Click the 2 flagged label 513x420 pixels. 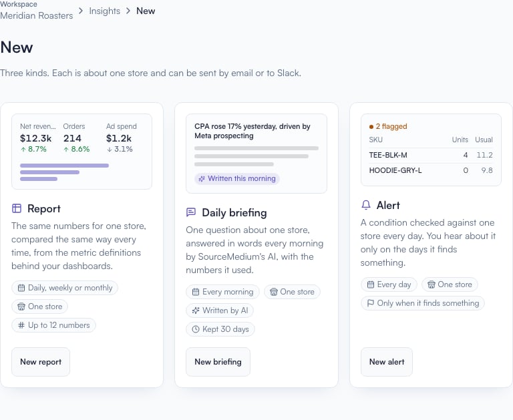pos(391,127)
